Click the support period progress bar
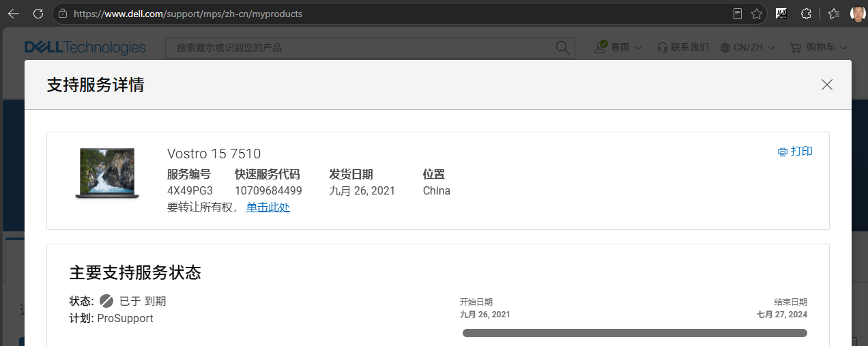This screenshot has width=868, height=346. [635, 333]
